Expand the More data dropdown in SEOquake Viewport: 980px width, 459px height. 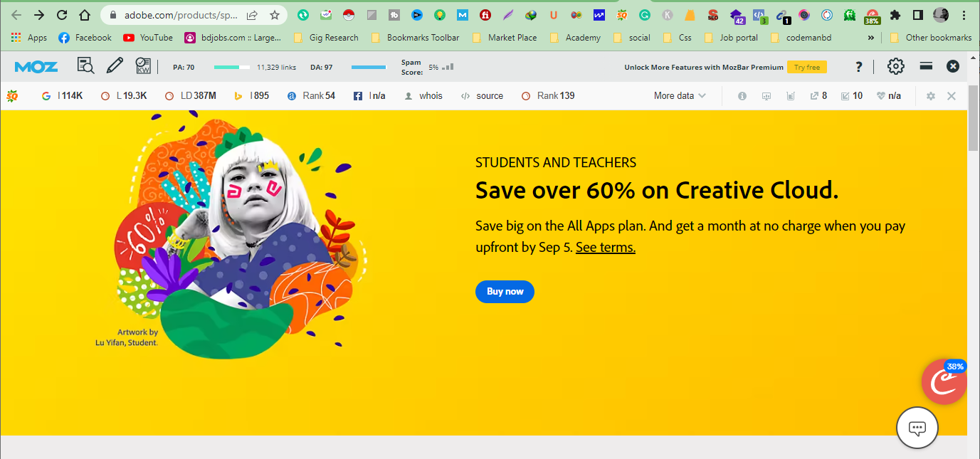coord(678,95)
